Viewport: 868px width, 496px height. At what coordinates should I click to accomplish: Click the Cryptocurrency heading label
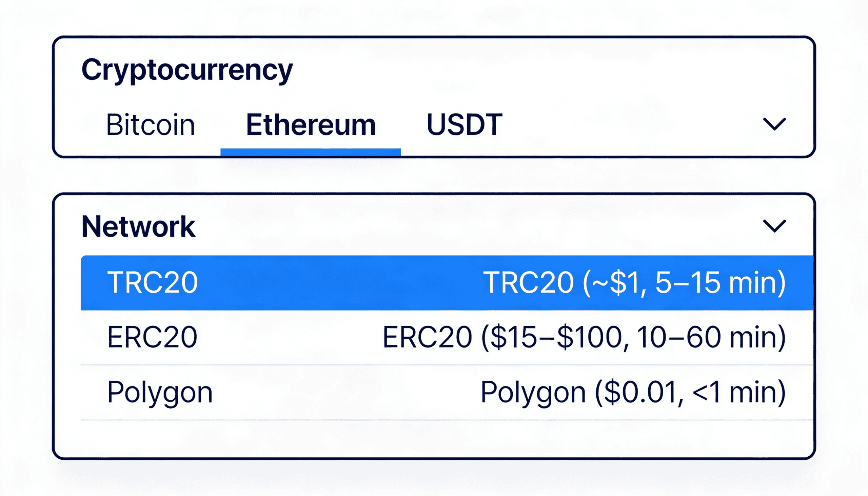[x=187, y=70]
